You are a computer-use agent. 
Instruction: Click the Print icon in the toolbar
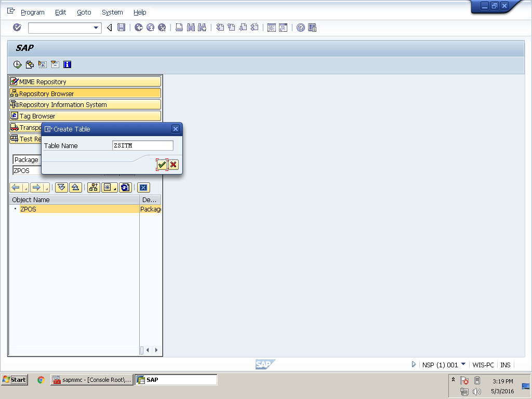pyautogui.click(x=179, y=28)
